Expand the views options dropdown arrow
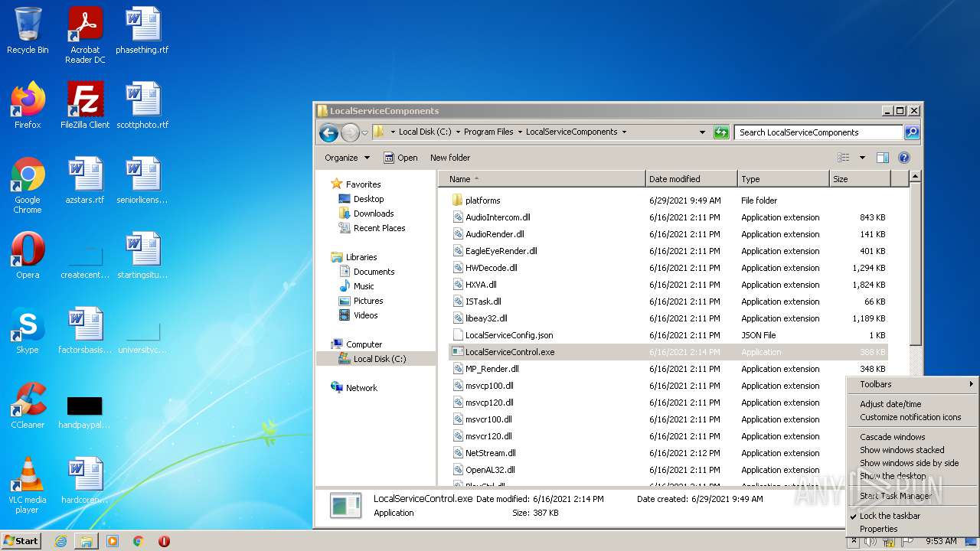Image resolution: width=980 pixels, height=551 pixels. pos(861,158)
